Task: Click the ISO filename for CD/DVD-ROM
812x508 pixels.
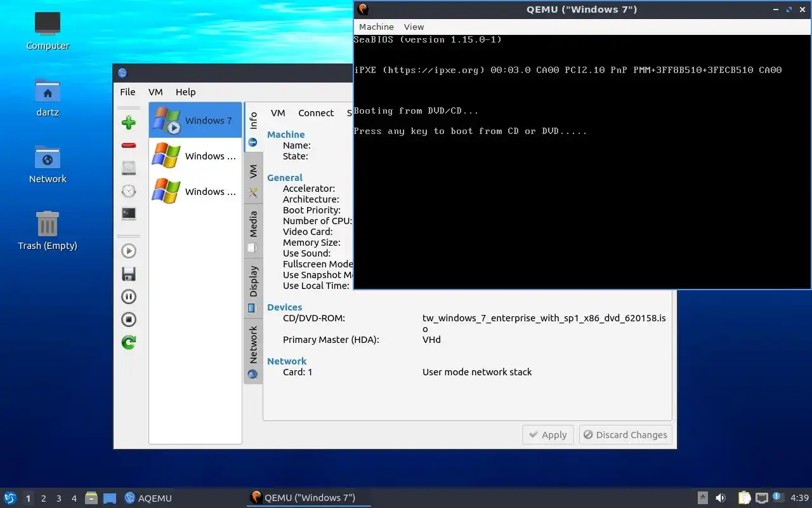Action: [544, 323]
